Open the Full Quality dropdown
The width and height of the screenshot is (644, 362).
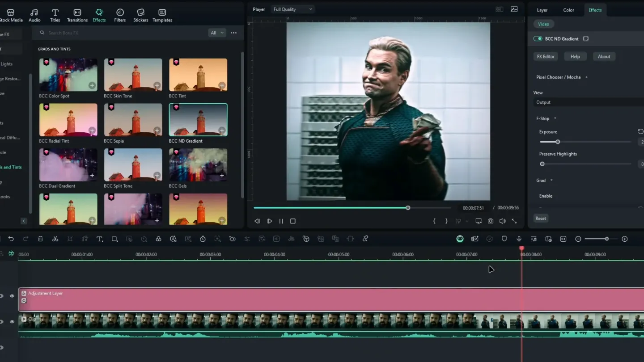point(292,9)
